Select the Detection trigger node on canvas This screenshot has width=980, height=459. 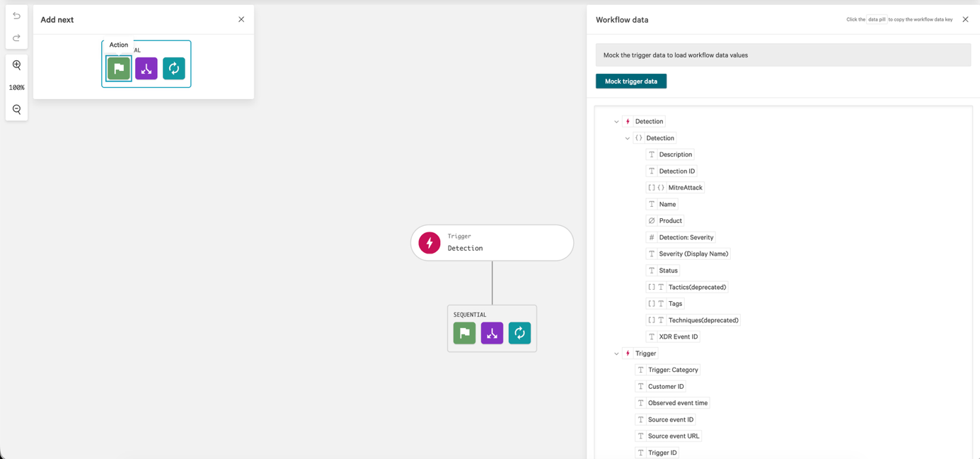[x=492, y=243]
